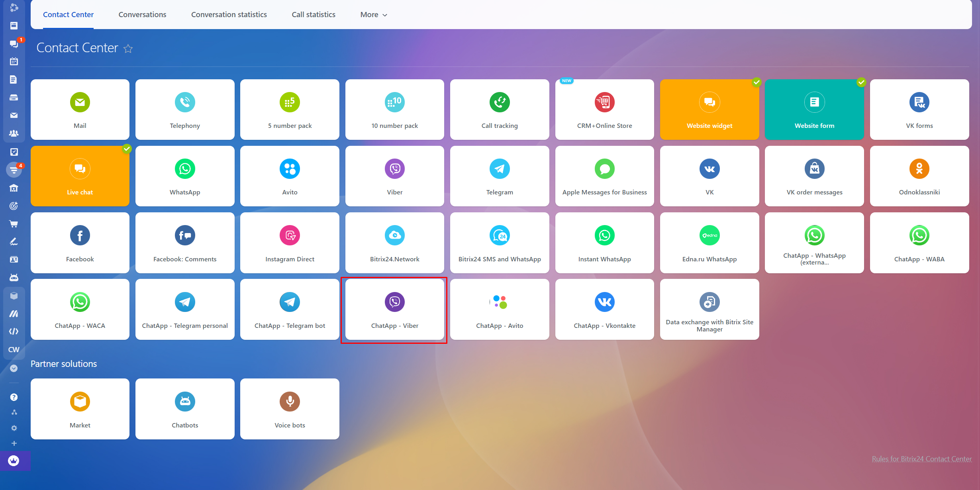Click the Instagram Direct tile
This screenshot has width=980, height=490.
290,243
